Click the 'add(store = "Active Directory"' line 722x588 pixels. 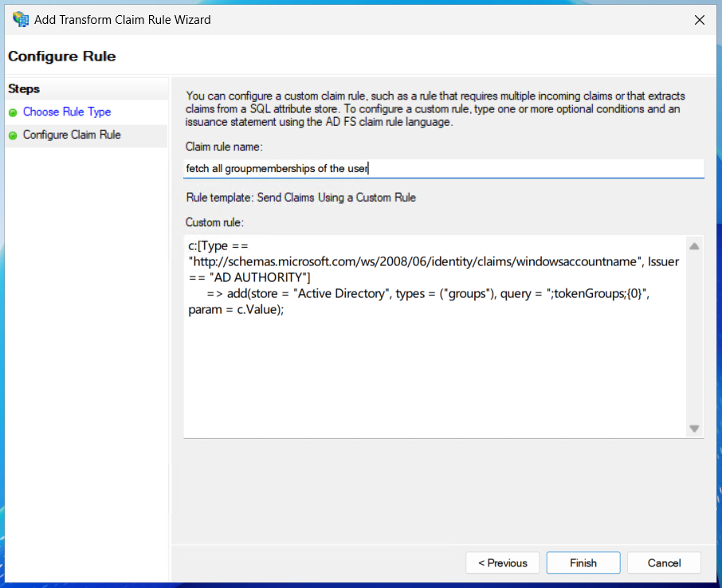point(428,294)
